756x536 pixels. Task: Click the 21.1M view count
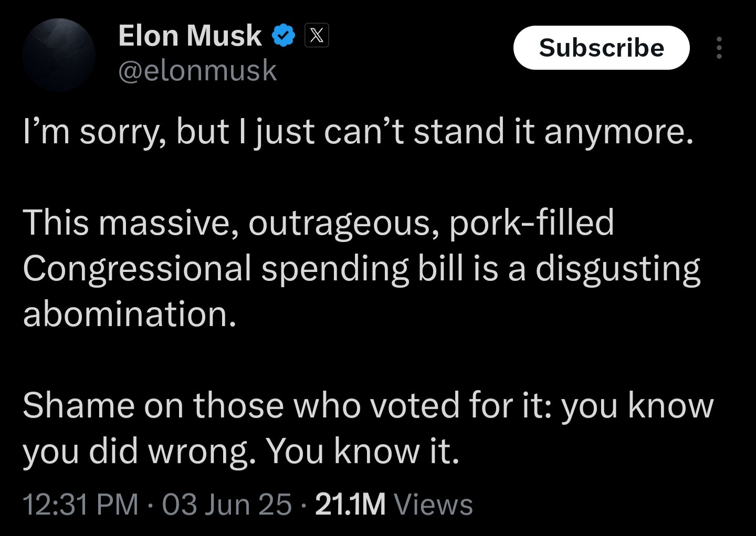click(350, 504)
